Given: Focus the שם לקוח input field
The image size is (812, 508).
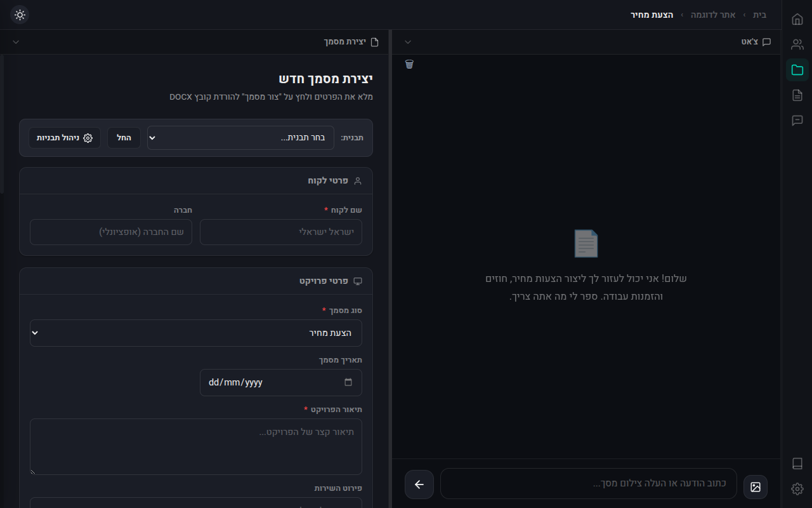Looking at the screenshot, I should tap(281, 232).
